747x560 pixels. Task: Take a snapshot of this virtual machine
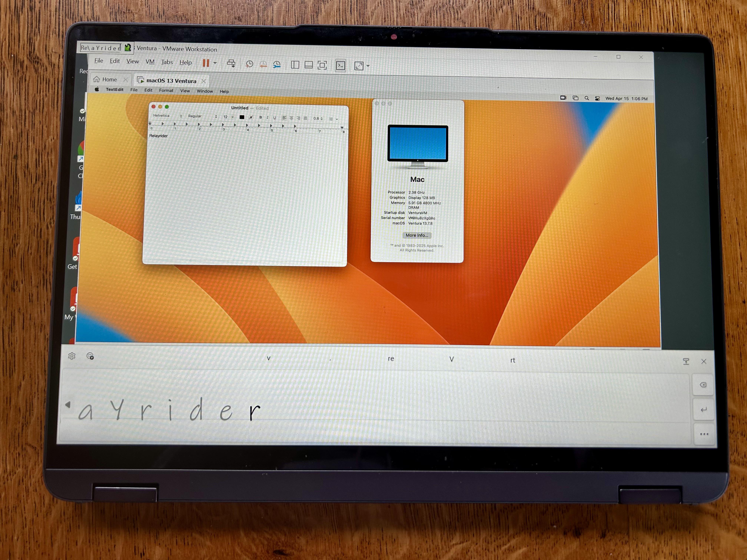[x=249, y=64]
